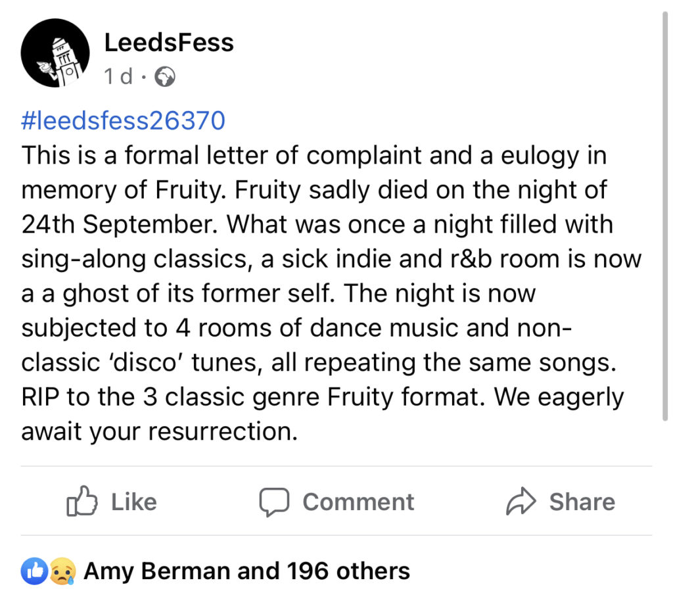The width and height of the screenshot is (673, 616).
Task: Click the 1d post timestamp
Action: pyautogui.click(x=118, y=77)
